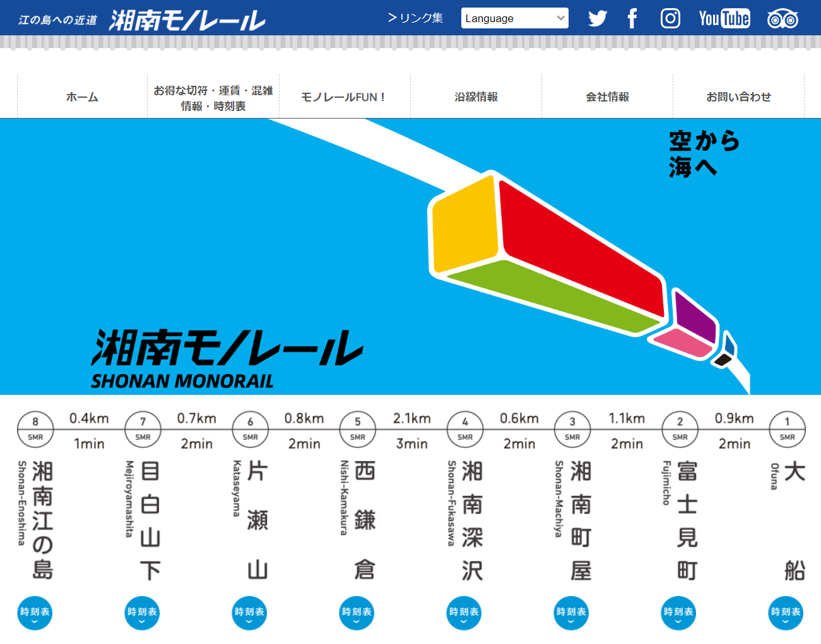Click the 江の島への近道 tagline text
The image size is (821, 644).
coord(58,20)
